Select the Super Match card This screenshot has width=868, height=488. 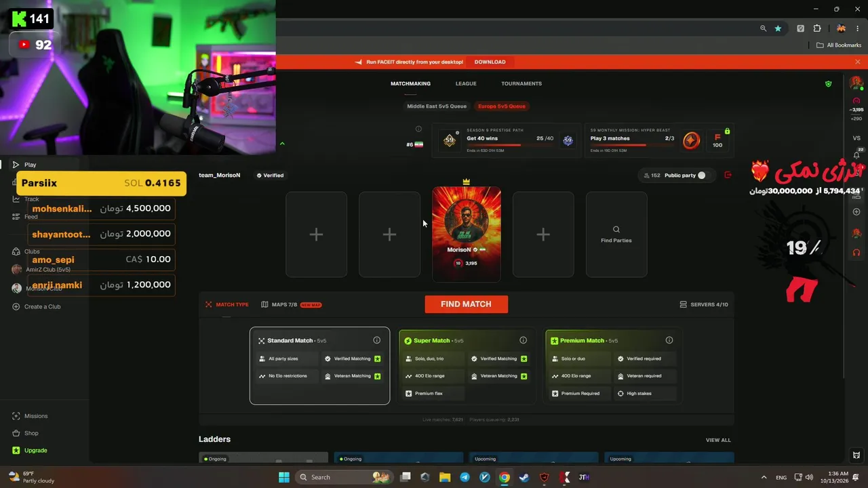click(466, 366)
